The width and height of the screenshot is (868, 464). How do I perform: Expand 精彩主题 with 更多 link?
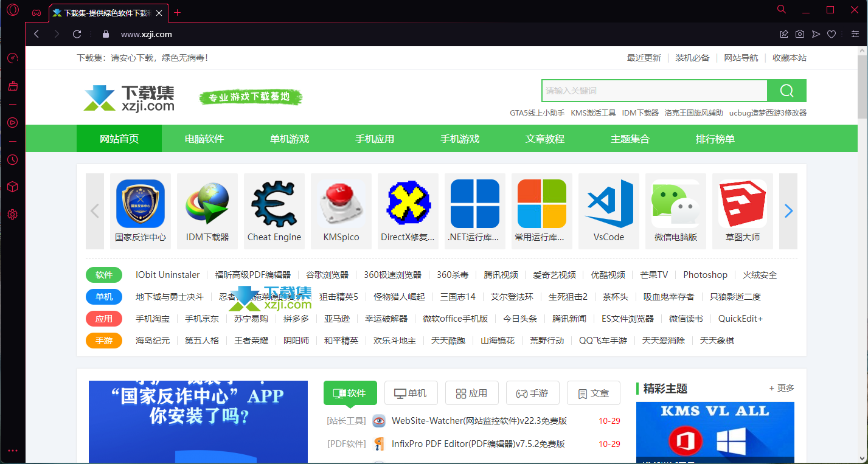(782, 388)
